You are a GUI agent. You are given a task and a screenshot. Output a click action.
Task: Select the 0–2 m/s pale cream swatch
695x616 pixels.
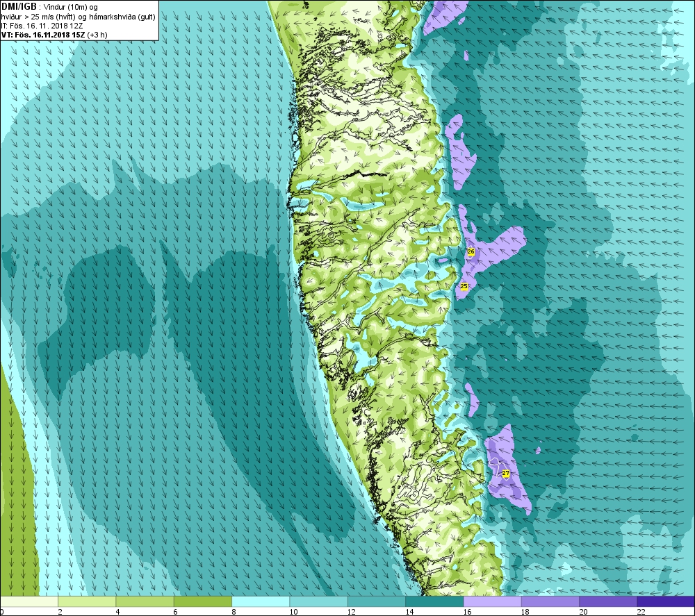point(29,601)
